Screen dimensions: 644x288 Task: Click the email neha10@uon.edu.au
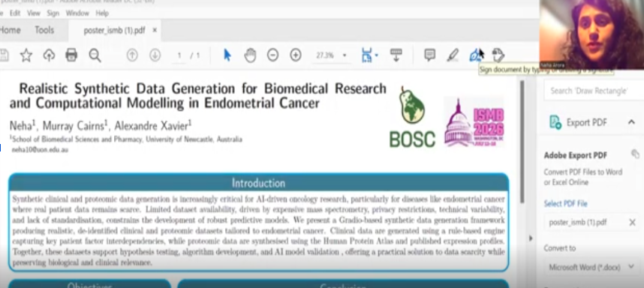click(41, 150)
